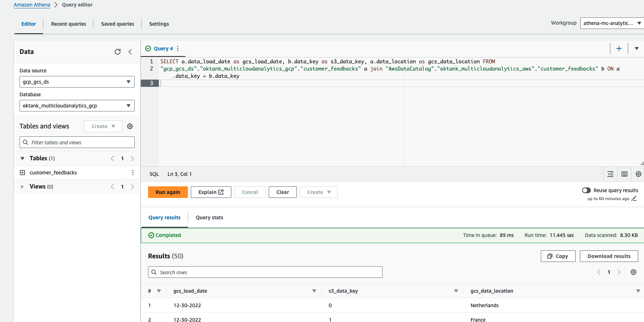Open the query editor preferences gear
This screenshot has height=322, width=644.
coord(638,174)
